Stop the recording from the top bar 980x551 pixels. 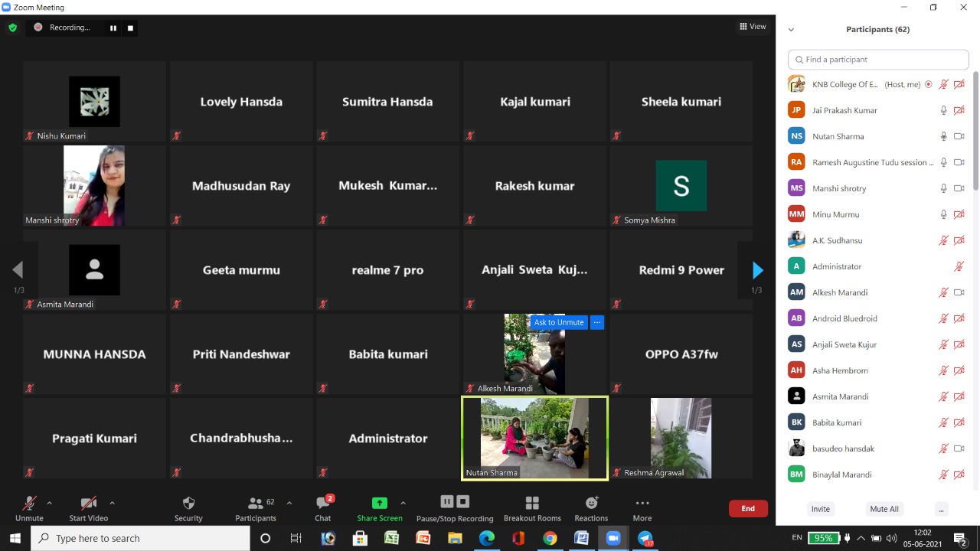tap(130, 28)
